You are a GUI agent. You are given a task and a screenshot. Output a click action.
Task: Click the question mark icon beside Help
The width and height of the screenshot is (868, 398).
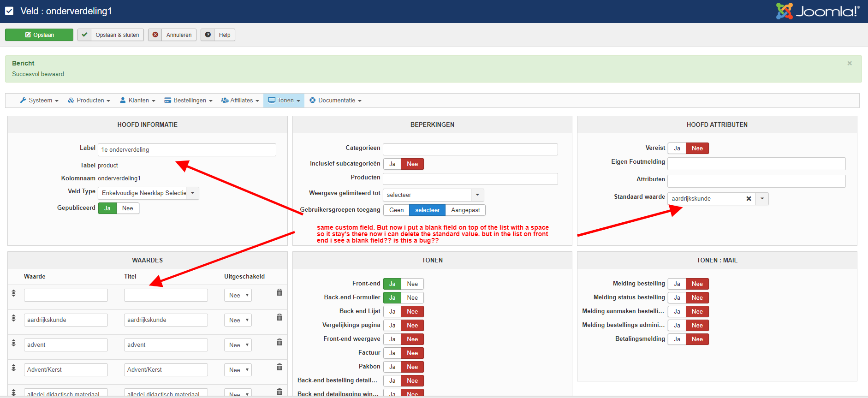tap(208, 35)
